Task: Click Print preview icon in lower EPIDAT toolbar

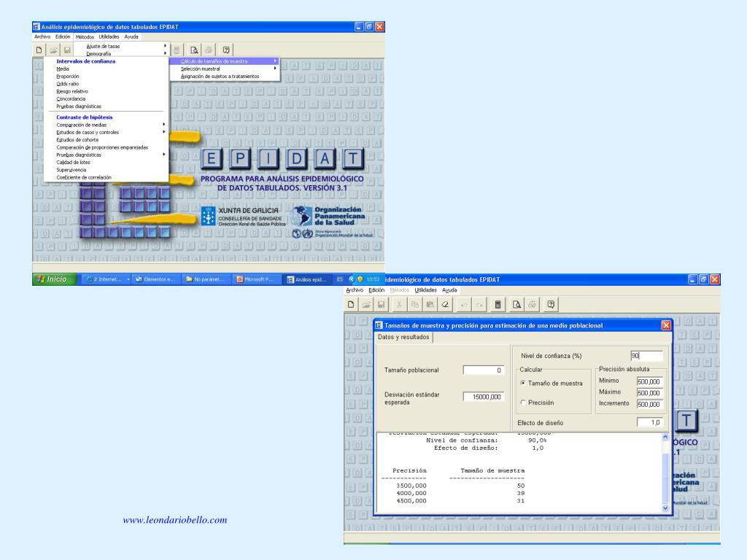Action: click(516, 304)
